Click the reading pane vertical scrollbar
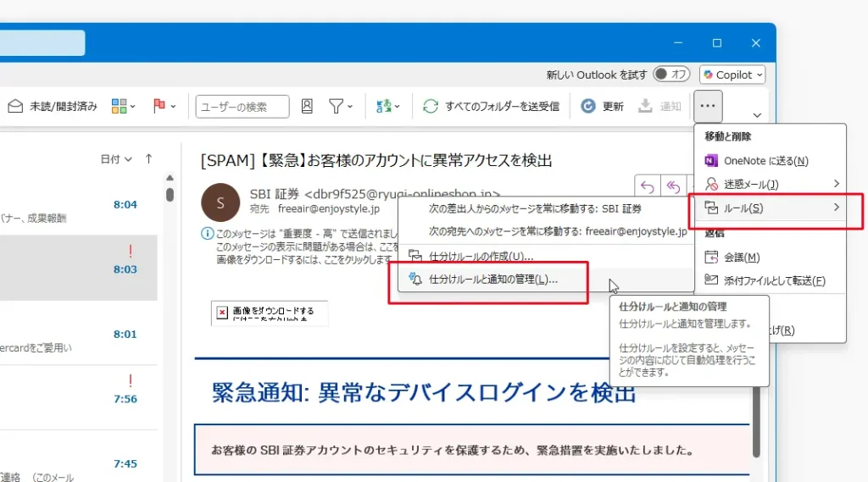The height and width of the screenshot is (482, 868). (x=755, y=421)
